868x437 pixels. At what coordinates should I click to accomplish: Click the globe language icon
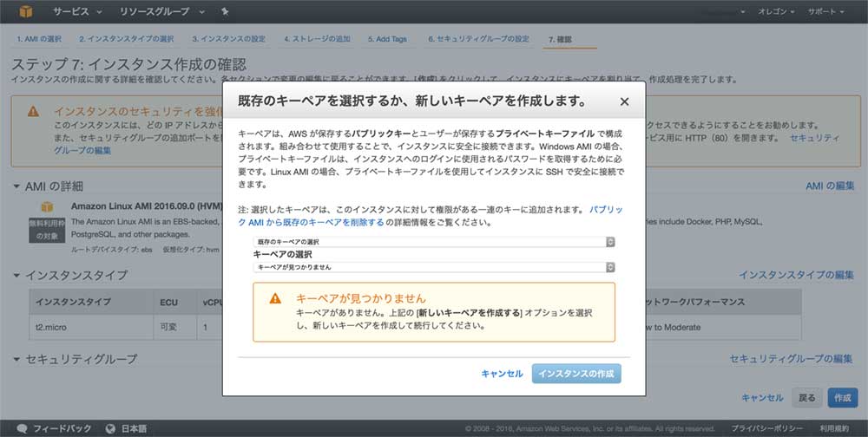pyautogui.click(x=111, y=428)
